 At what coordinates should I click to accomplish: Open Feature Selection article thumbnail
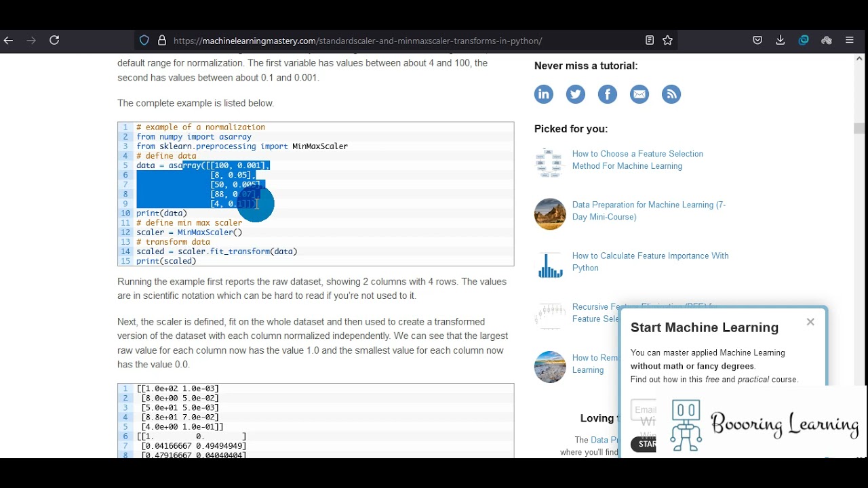click(x=550, y=163)
